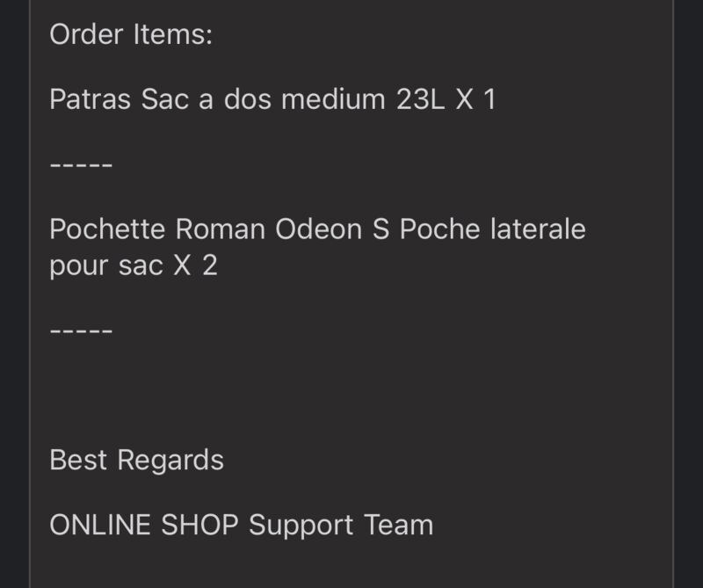Click the word "laterale"
Image resolution: width=703 pixels, height=588 pixels.
point(538,229)
